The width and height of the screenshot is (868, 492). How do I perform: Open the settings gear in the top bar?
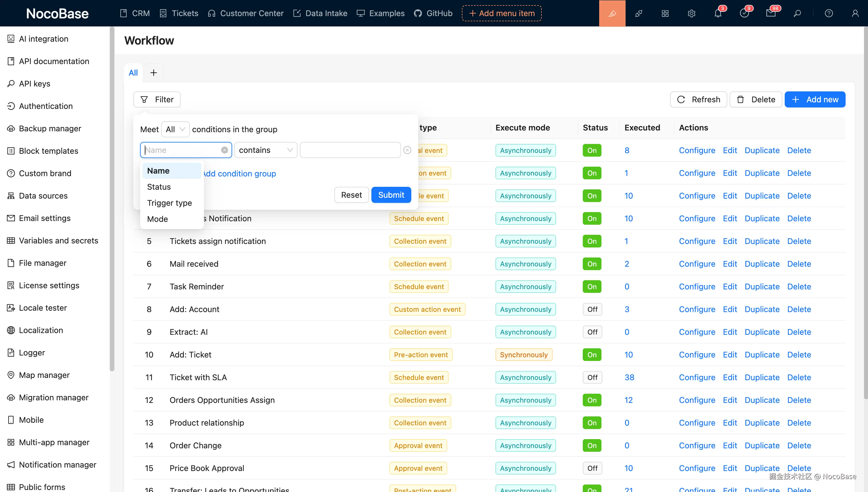(691, 13)
